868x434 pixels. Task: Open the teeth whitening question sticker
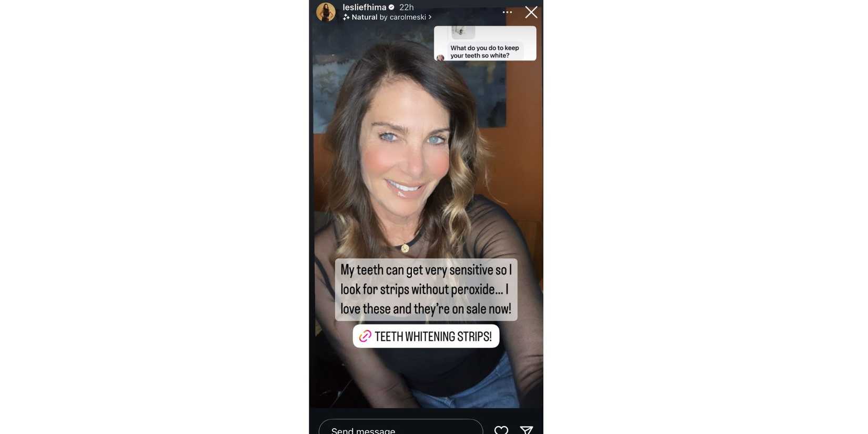tap(485, 43)
